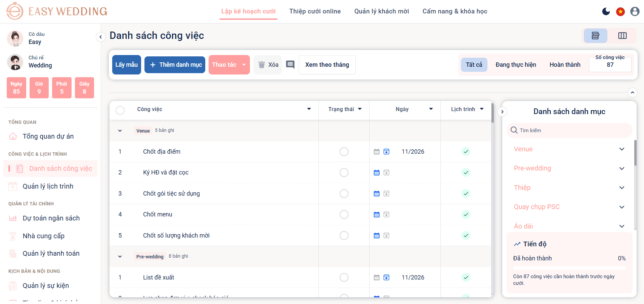Click Xem theo tháng button

click(x=327, y=65)
